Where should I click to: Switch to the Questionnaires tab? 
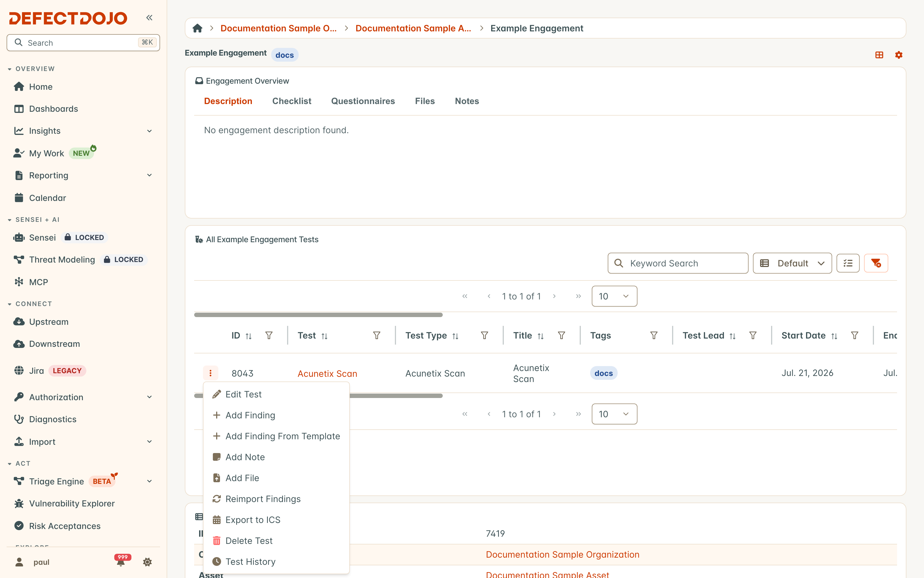363,101
